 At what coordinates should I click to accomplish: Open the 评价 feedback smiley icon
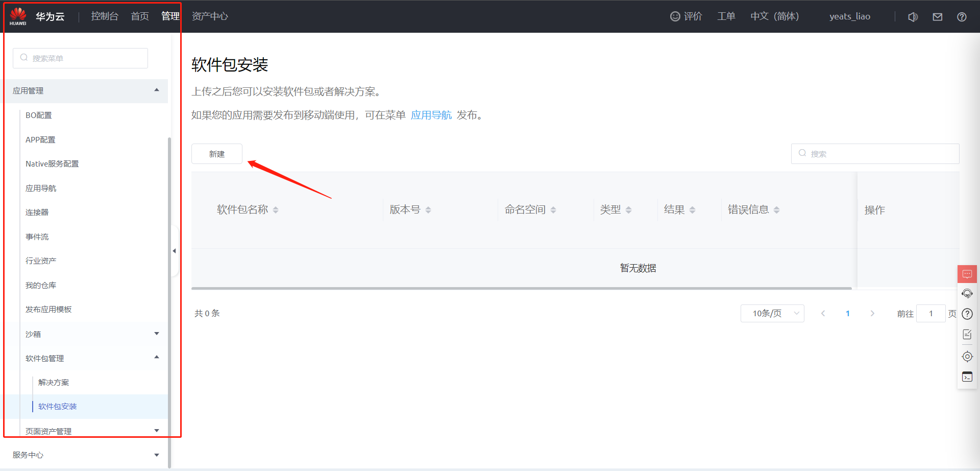[x=675, y=16]
